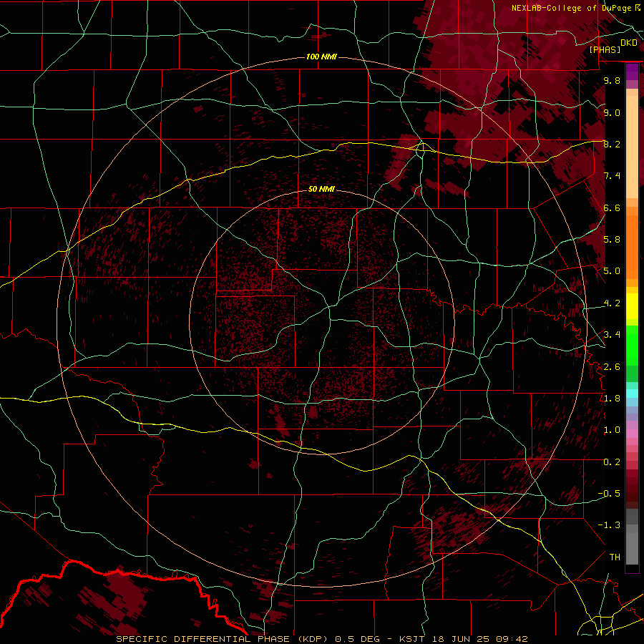Click the 4.2 value on color scale
644x644 pixels.
pos(612,303)
